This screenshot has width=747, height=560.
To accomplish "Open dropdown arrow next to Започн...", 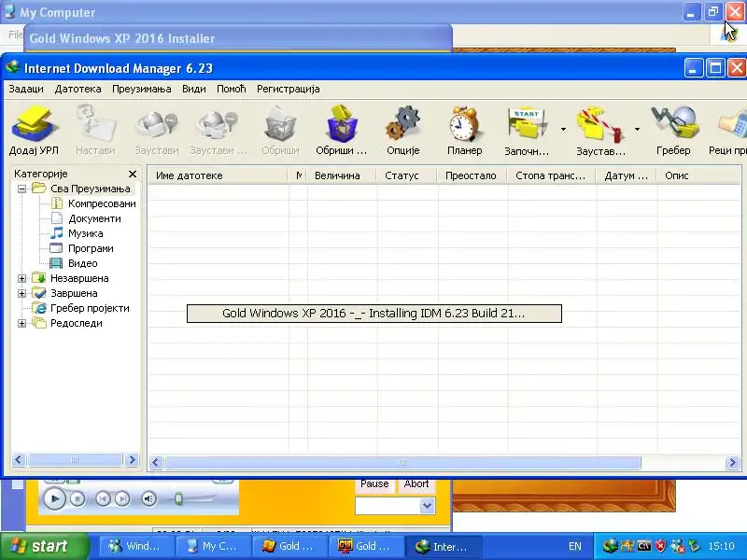I will click(563, 129).
